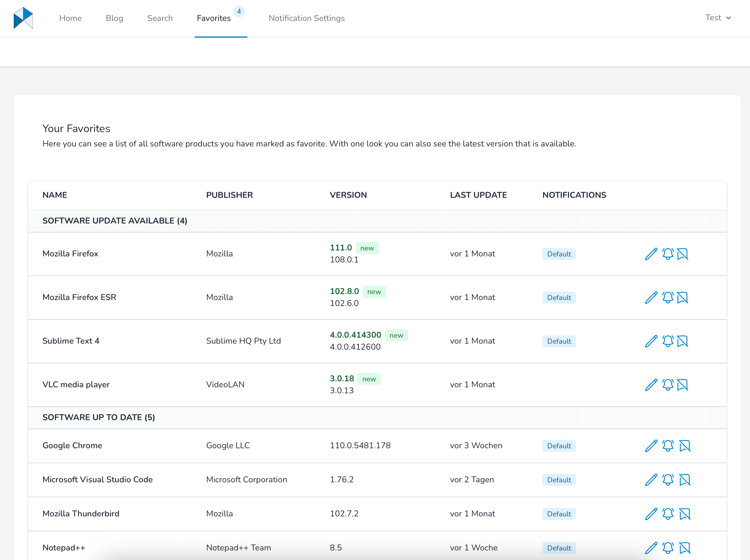Click the Default notification badge for Firefox ESR
This screenshot has height=560, width=750.
click(x=558, y=297)
